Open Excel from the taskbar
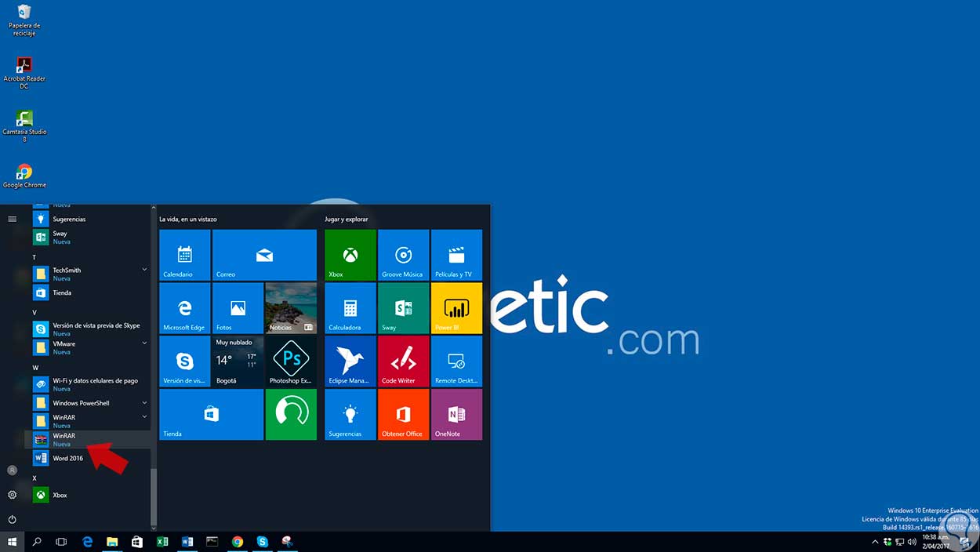This screenshot has width=980, height=552. point(162,542)
